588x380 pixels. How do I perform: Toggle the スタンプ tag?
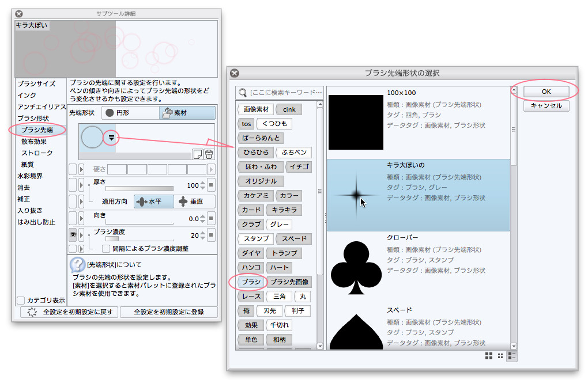pos(256,239)
